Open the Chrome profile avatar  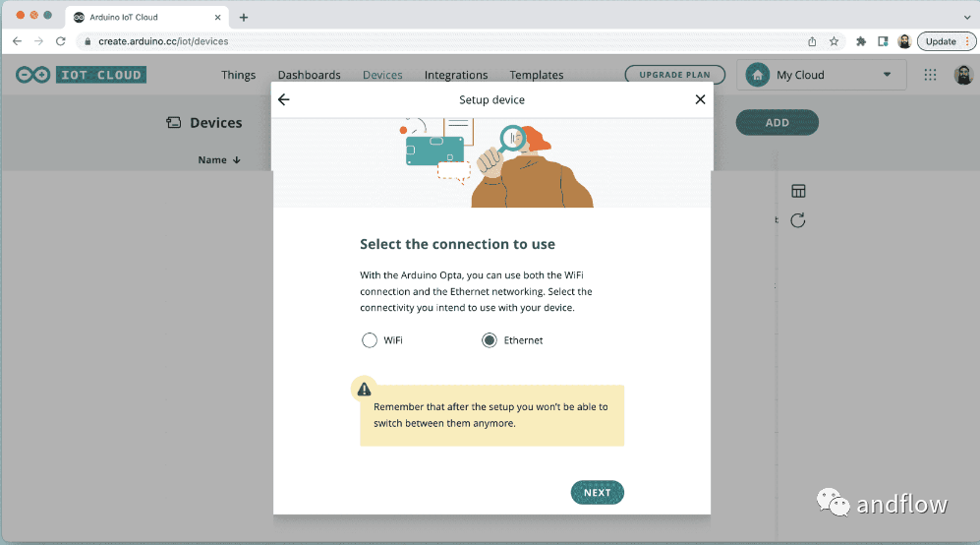904,41
